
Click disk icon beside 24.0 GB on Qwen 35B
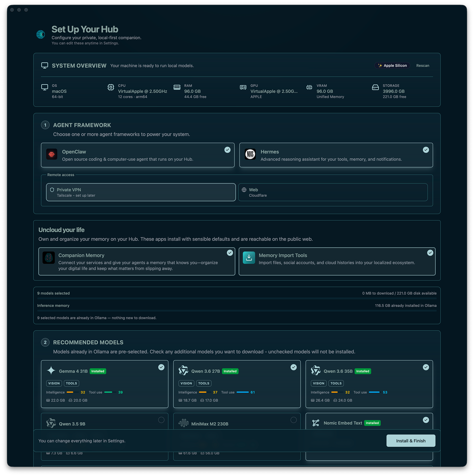coord(335,400)
